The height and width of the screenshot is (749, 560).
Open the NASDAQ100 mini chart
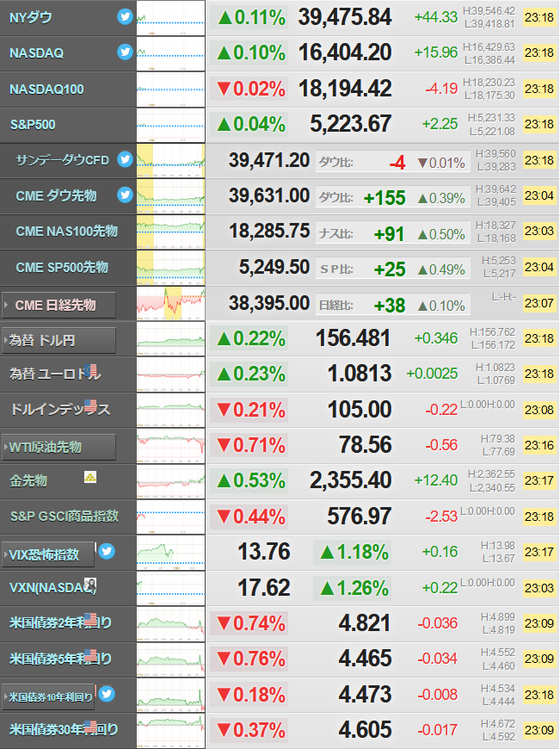click(171, 89)
